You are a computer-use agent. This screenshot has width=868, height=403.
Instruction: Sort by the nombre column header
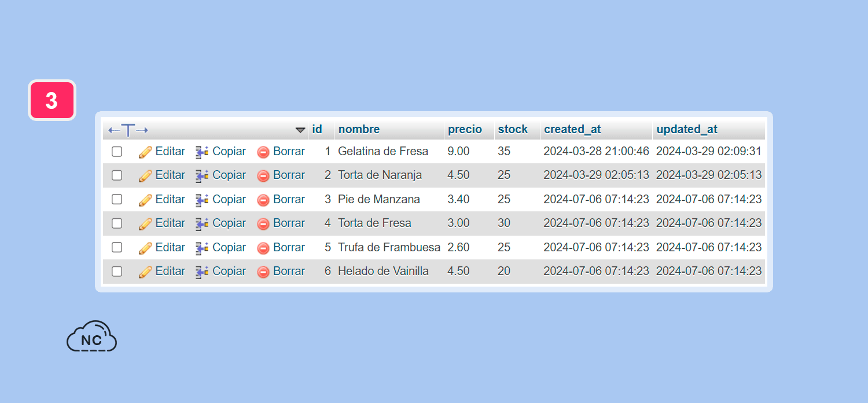coord(359,129)
